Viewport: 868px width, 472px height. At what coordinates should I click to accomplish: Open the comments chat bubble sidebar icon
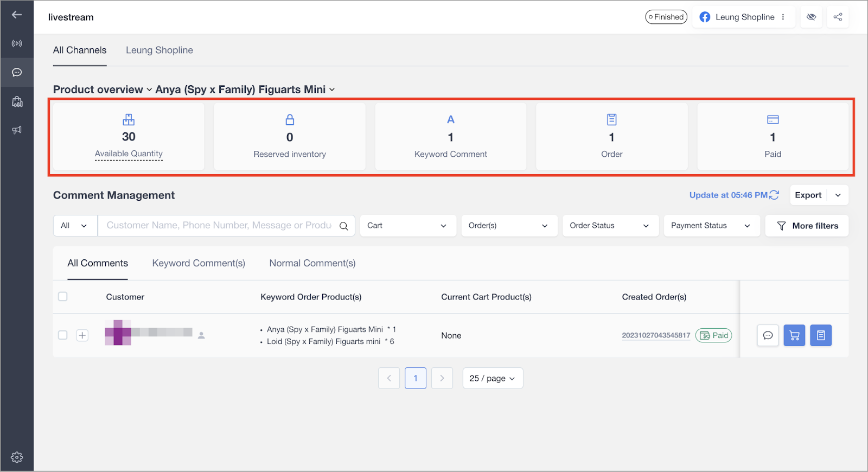pyautogui.click(x=17, y=72)
